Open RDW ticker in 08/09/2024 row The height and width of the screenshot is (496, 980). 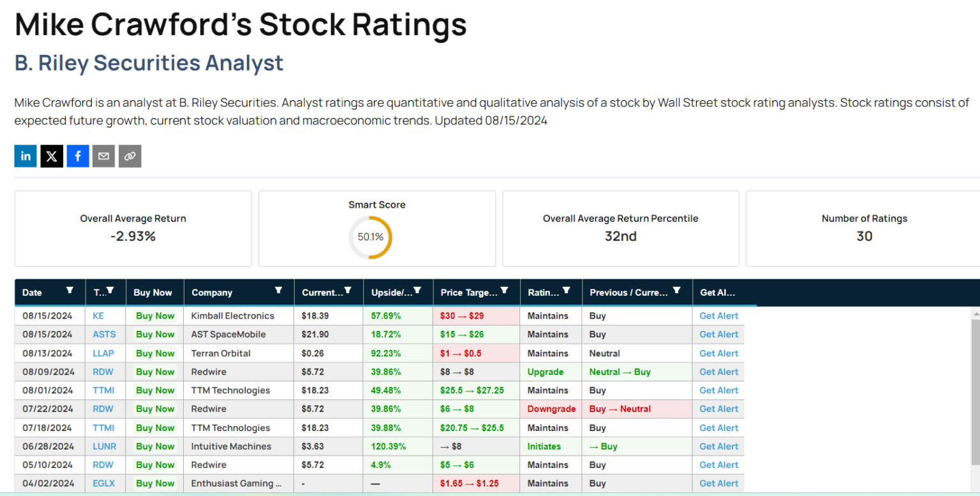point(103,372)
